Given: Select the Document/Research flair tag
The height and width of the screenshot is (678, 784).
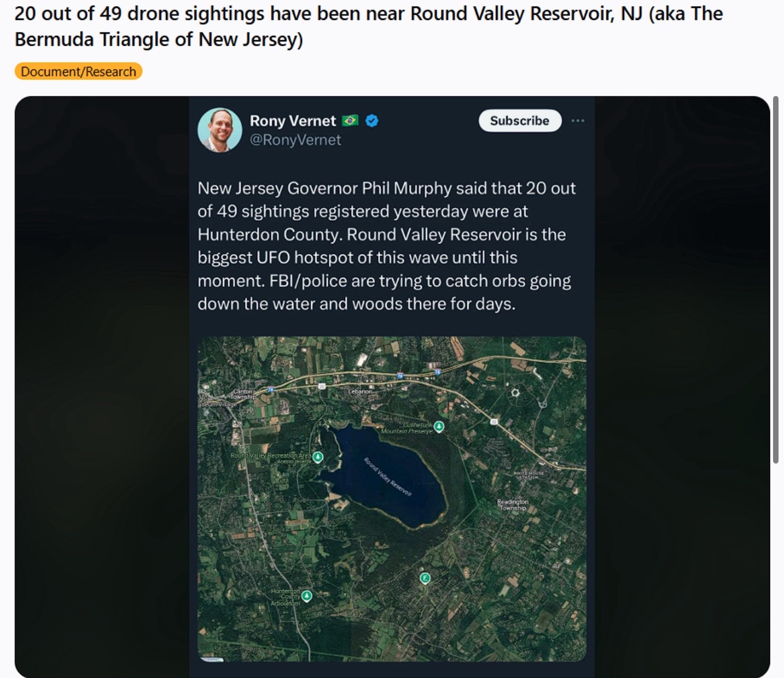Looking at the screenshot, I should [78, 72].
